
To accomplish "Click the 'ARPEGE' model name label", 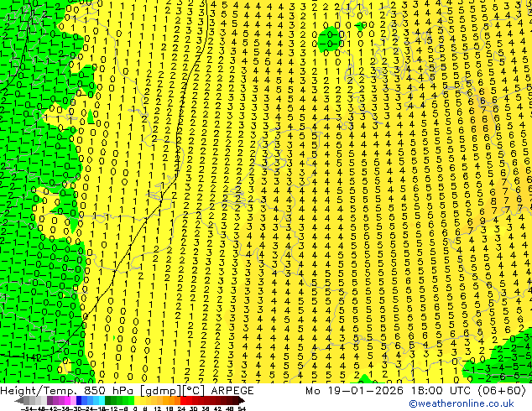I will [232, 391].
